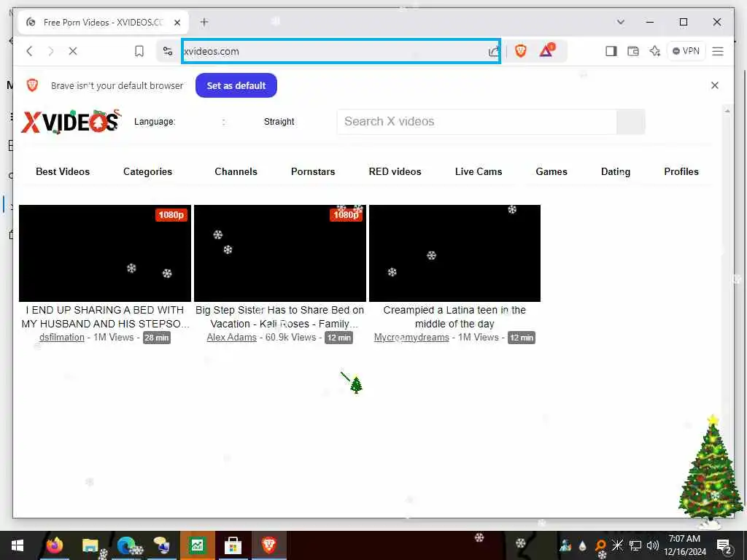Toggle the browser sidebar panel icon

(611, 51)
